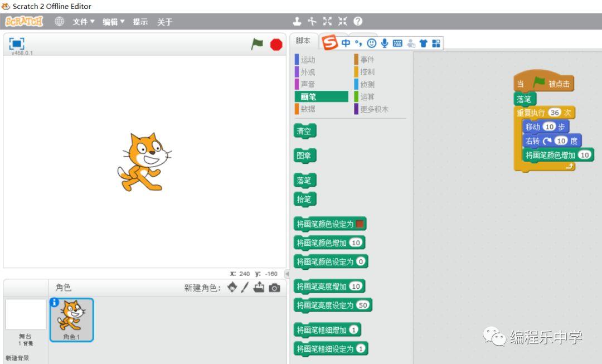The image size is (602, 364).
Task: Open Sogou soft keyboard
Action: tap(397, 43)
